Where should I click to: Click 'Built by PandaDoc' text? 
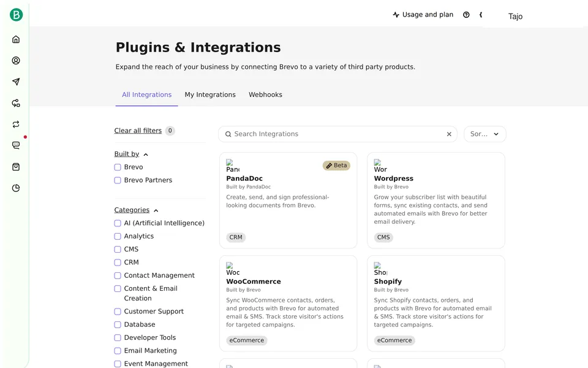[x=248, y=186]
